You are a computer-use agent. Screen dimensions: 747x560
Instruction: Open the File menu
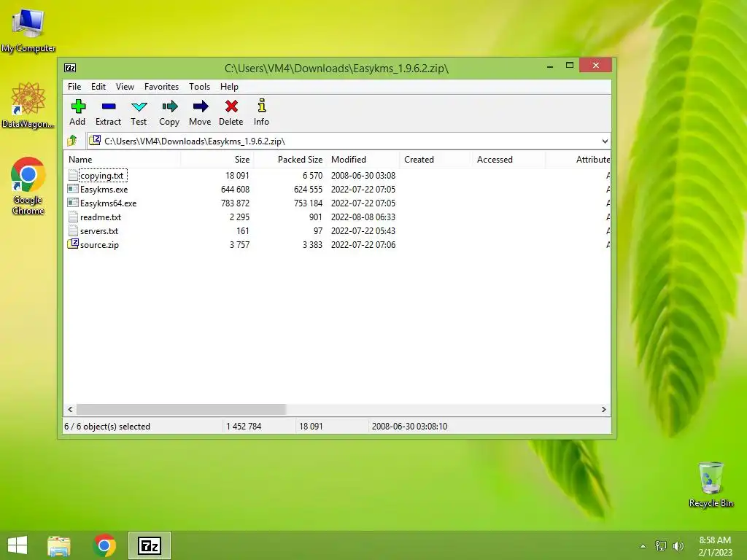click(x=74, y=87)
